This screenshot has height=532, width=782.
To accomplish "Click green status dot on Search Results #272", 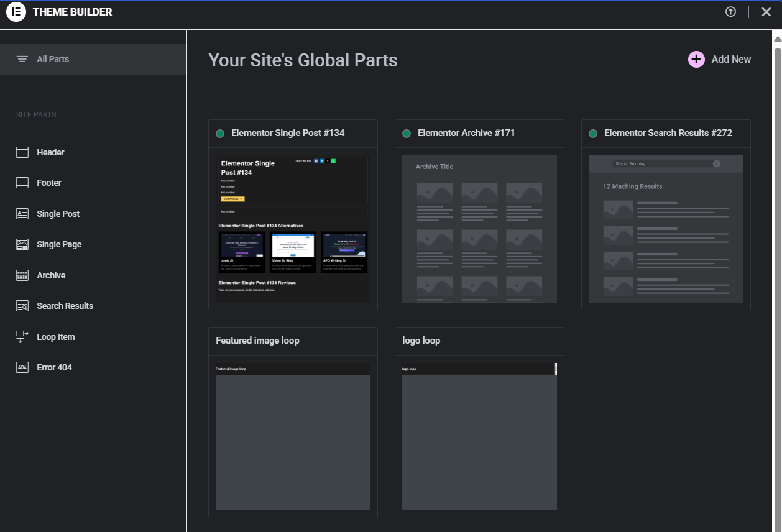I will tap(593, 134).
